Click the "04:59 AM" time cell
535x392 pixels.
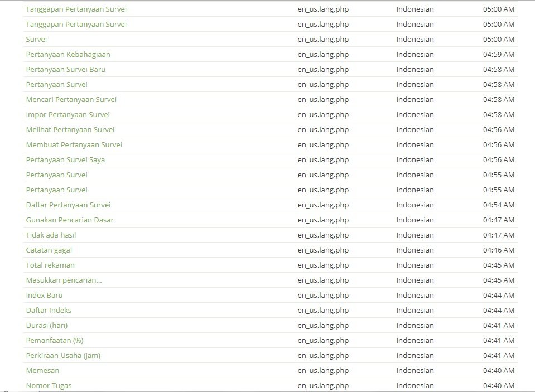499,54
